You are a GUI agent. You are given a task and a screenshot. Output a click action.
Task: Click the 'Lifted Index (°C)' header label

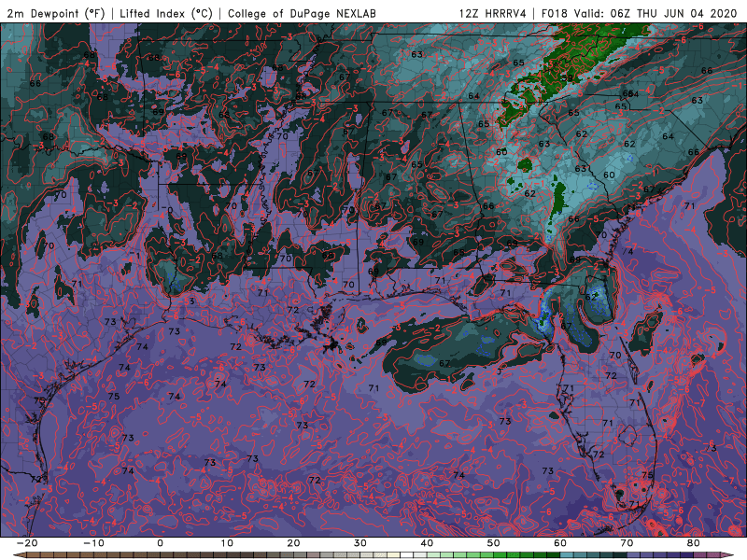click(166, 14)
